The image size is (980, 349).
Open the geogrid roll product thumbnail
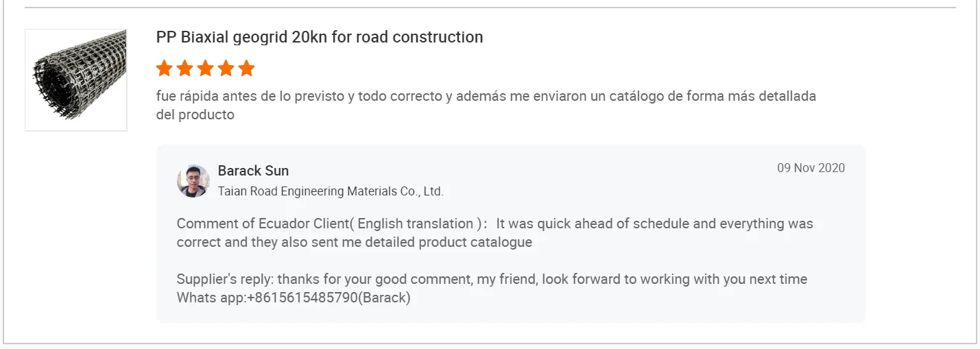click(x=76, y=80)
